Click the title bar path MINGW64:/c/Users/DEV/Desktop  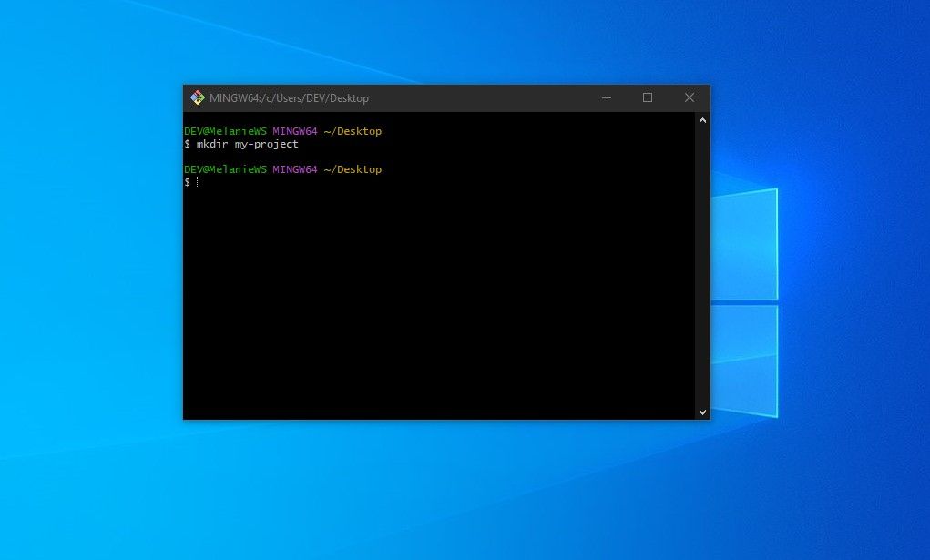point(288,97)
